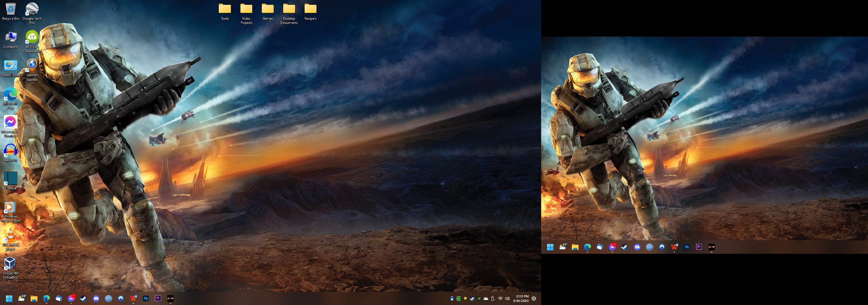Open the Control Panel desktop icon
This screenshot has width=868, height=305.
click(x=10, y=66)
